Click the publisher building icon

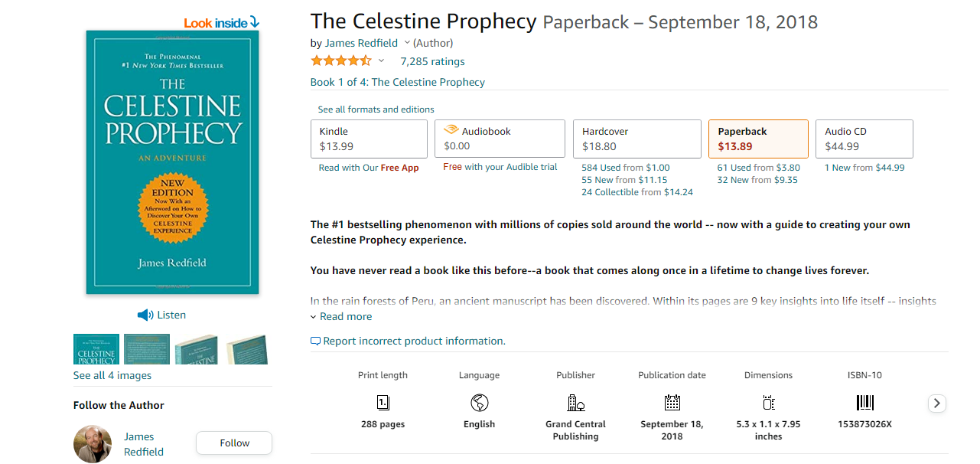click(x=575, y=403)
